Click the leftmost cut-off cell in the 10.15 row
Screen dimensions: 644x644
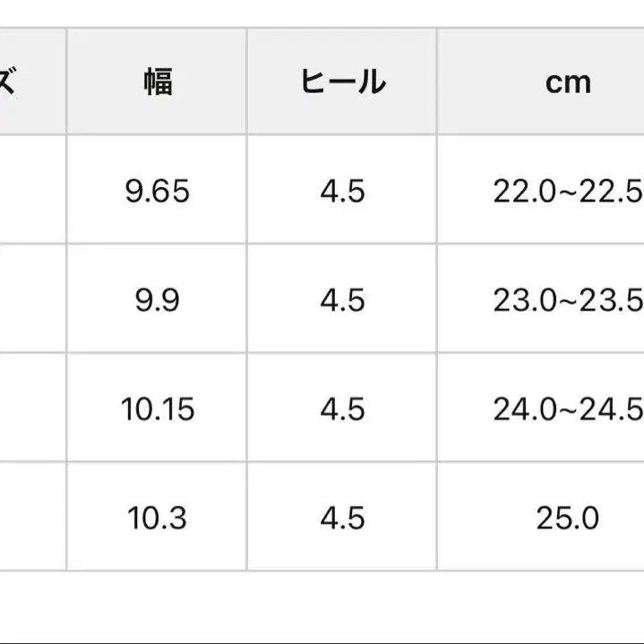[31, 409]
